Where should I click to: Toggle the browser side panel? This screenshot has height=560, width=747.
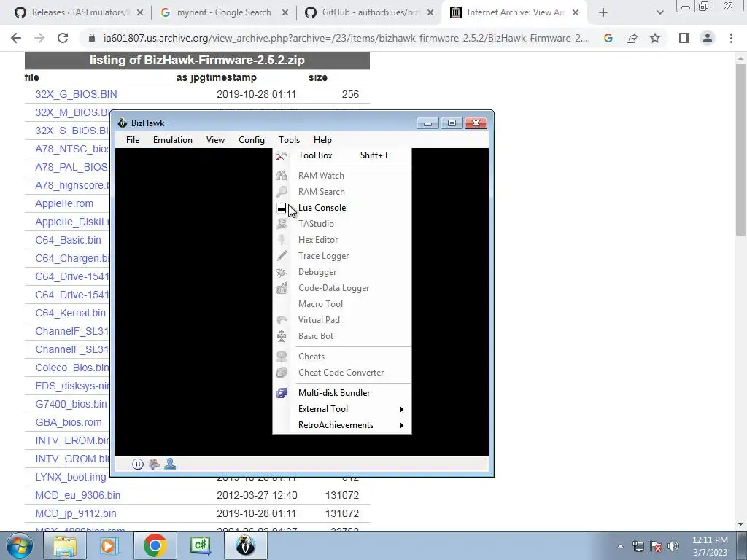[684, 39]
